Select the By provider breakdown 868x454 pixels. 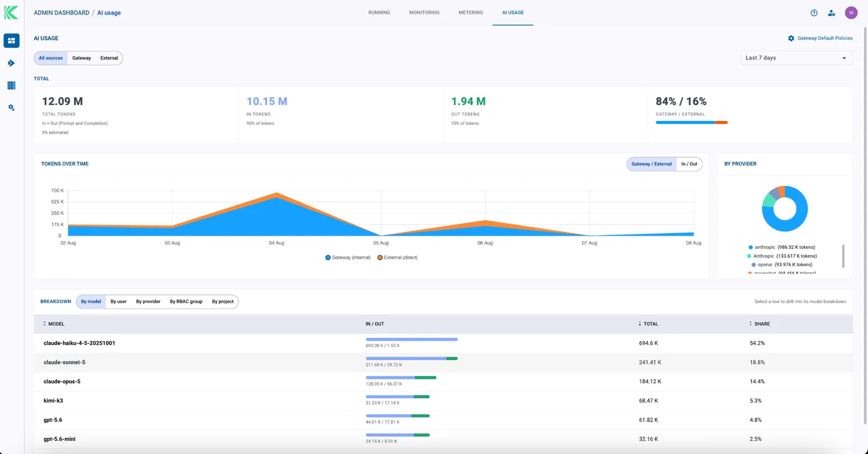148,301
